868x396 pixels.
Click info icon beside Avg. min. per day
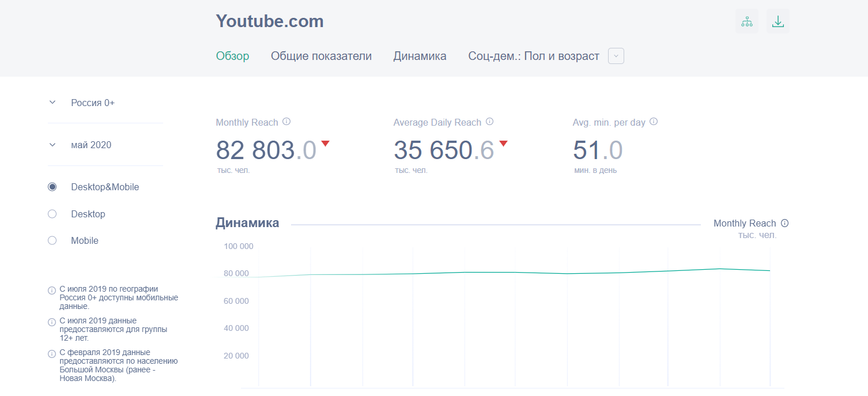coord(654,122)
